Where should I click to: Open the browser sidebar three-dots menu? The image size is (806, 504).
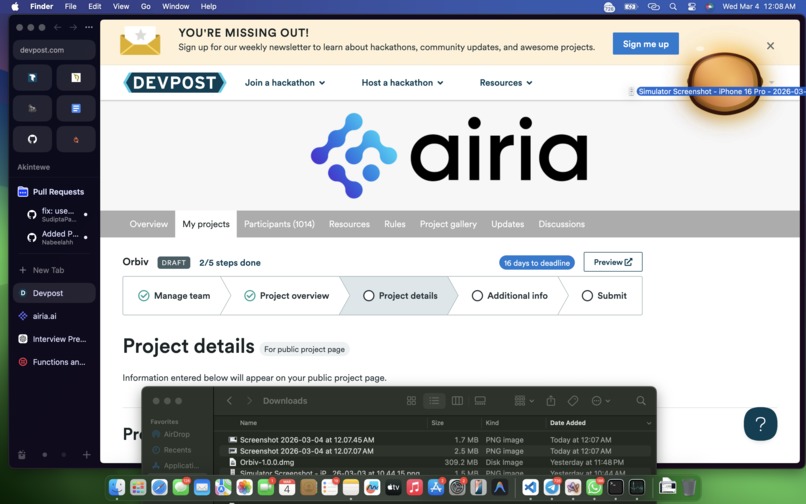pos(89,27)
